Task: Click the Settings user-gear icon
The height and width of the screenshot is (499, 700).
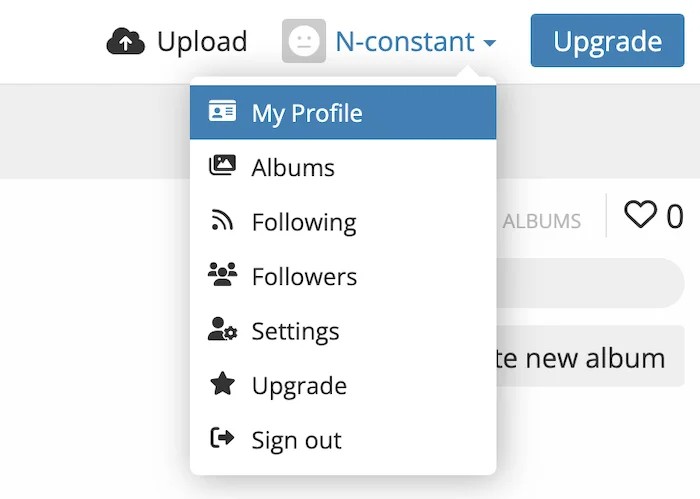Action: pos(222,329)
